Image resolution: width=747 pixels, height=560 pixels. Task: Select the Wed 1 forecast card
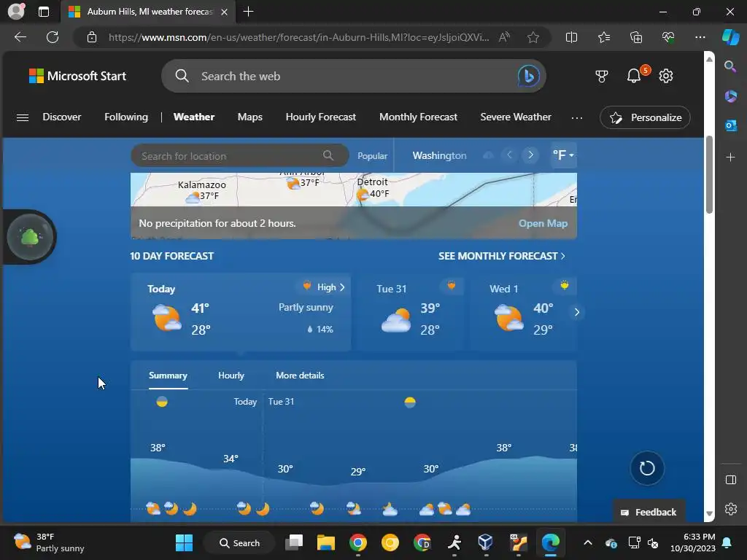click(522, 312)
